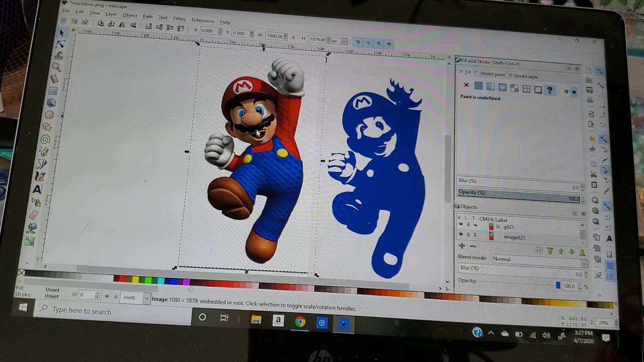Select the Spiral tool
The height and width of the screenshot is (362, 644).
[45, 140]
